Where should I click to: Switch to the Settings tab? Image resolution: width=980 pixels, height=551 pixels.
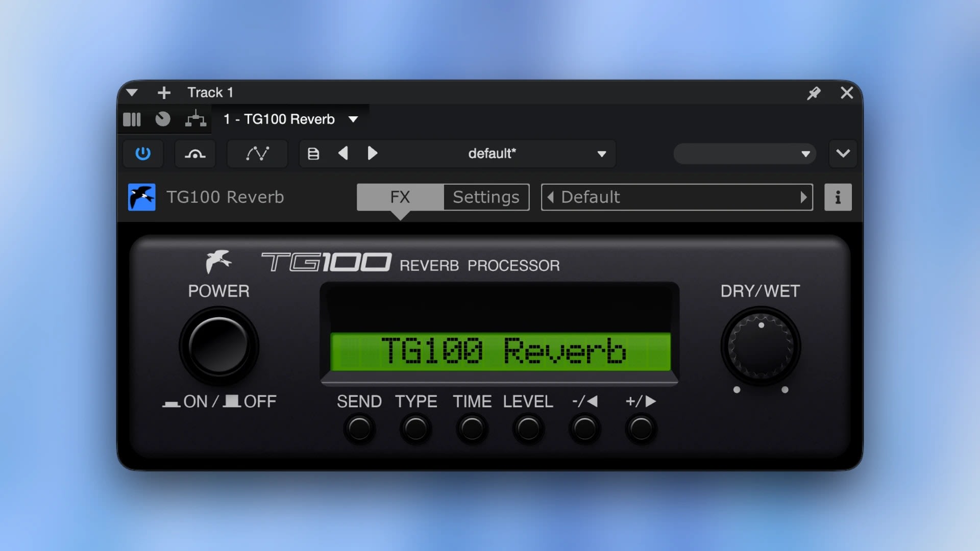coord(486,197)
